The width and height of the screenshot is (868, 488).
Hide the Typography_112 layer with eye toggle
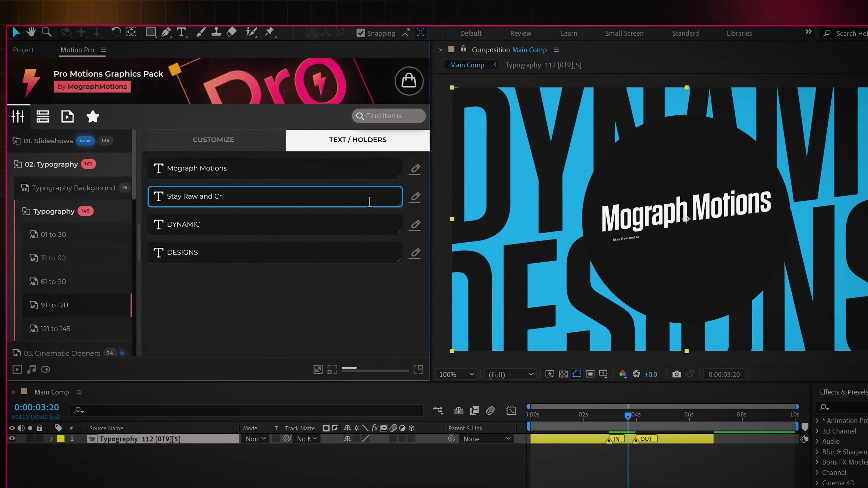12,439
